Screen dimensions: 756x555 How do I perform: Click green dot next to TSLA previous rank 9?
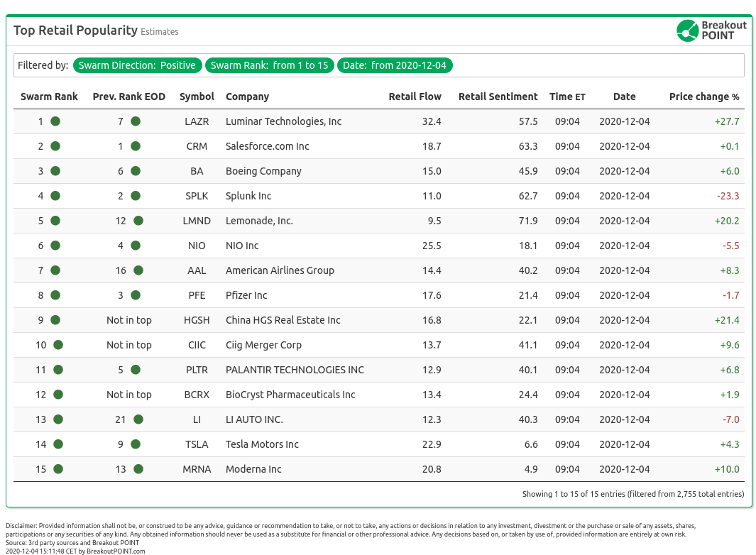136,444
